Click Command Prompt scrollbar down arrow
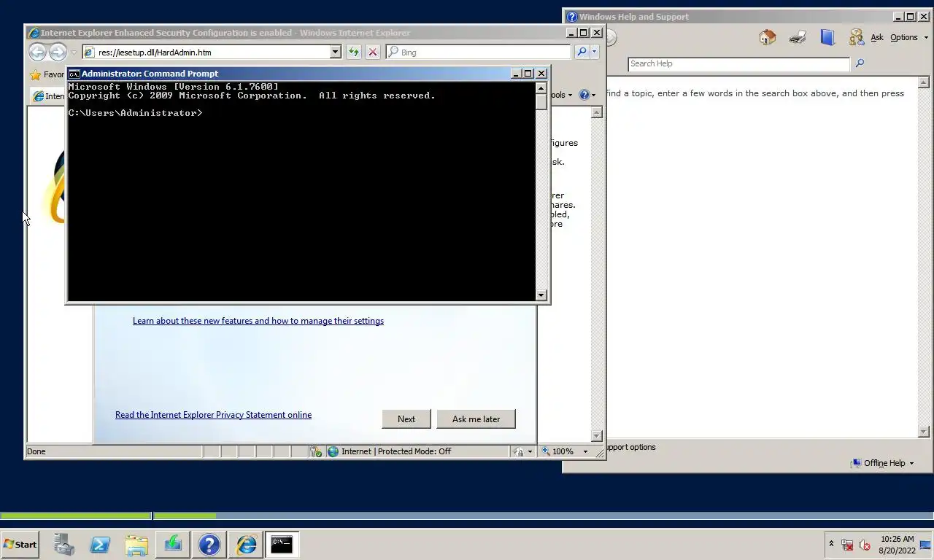 pos(541,295)
